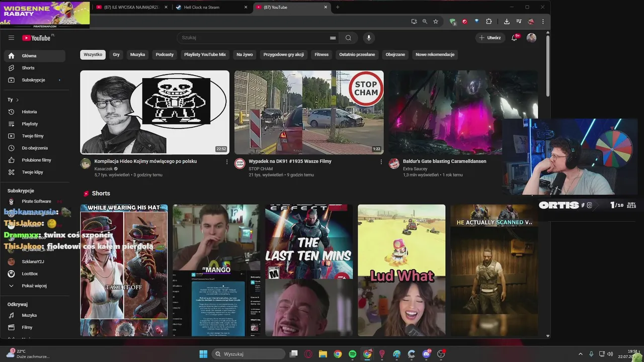Expand subscriptions with Pokaż więcej
Screen dimensions: 644x362
coord(34,286)
